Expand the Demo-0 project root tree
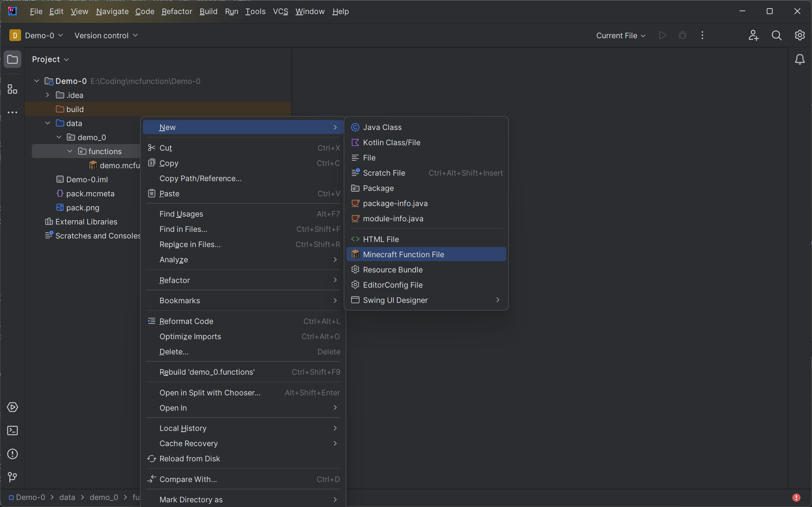Image resolution: width=812 pixels, height=507 pixels. [37, 81]
